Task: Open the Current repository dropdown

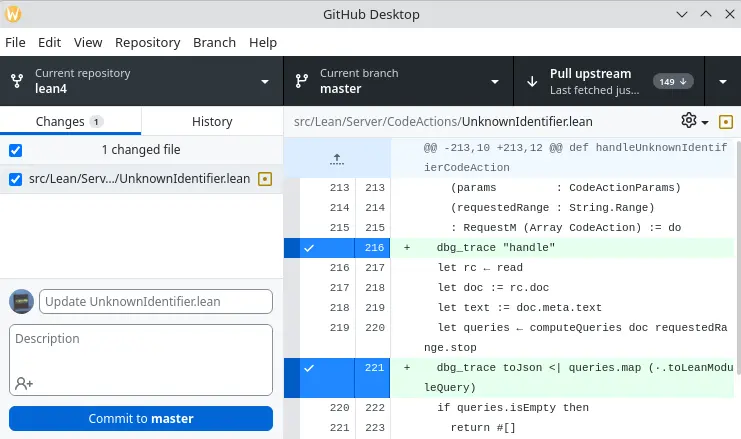Action: 142,81
